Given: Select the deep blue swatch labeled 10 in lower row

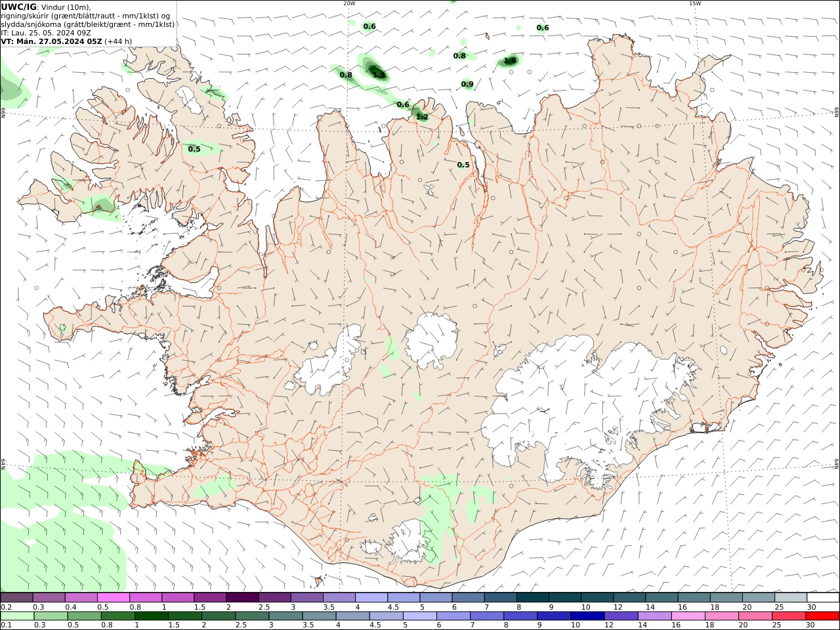Looking at the screenshot, I should coord(587,616).
